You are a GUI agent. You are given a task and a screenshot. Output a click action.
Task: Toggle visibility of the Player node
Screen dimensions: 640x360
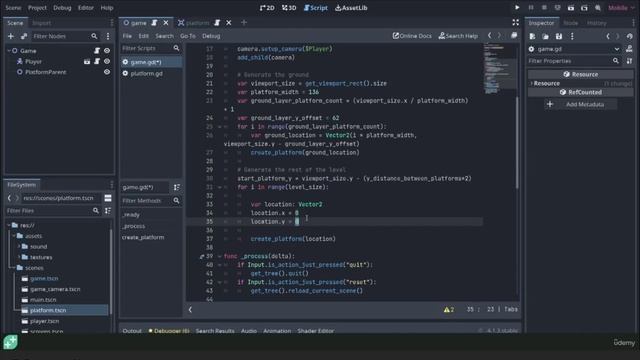click(107, 61)
